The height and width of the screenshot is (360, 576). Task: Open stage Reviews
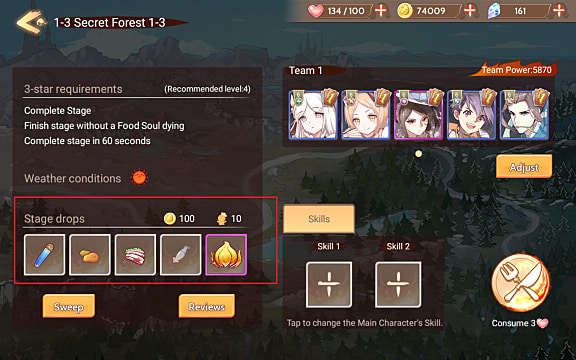coord(206,306)
